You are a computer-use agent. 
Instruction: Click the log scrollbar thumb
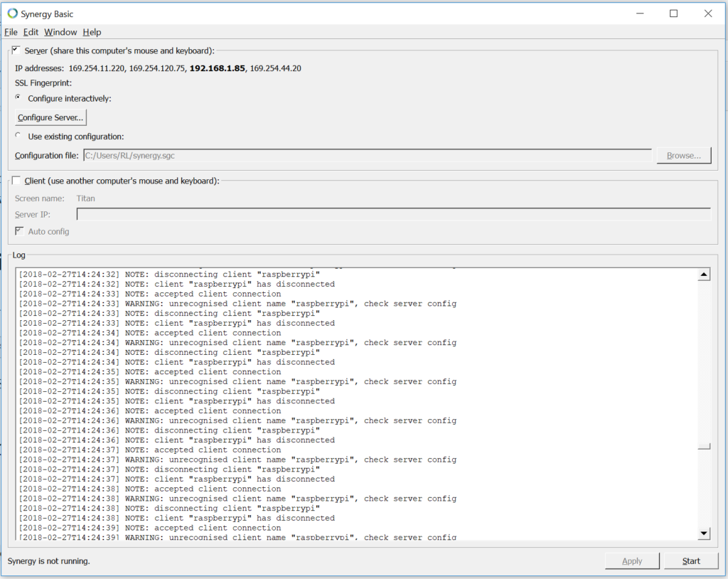pyautogui.click(x=704, y=447)
